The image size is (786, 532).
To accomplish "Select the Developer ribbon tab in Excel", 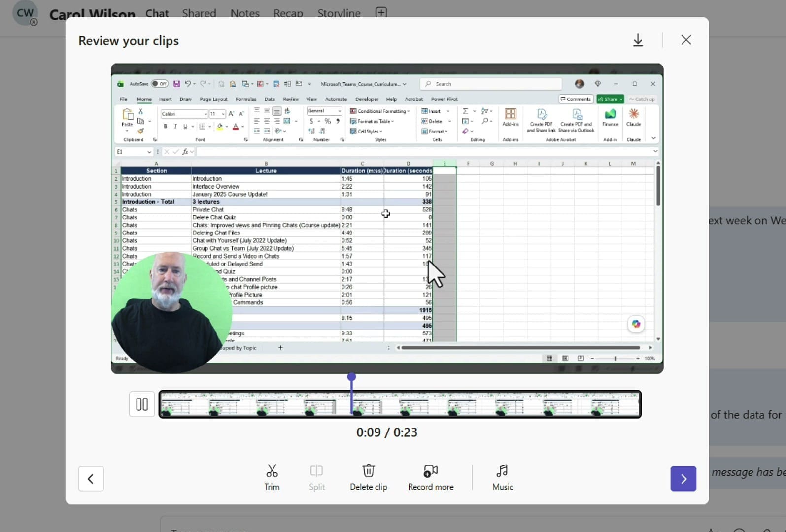I will click(x=367, y=99).
